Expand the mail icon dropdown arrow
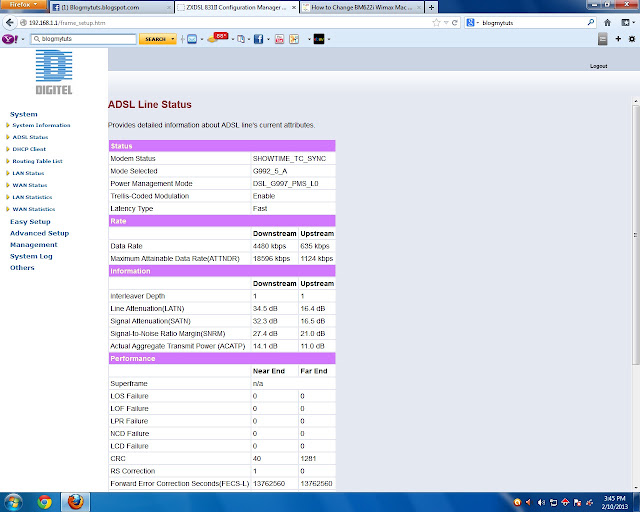This screenshot has height=512, width=640. coord(202,40)
